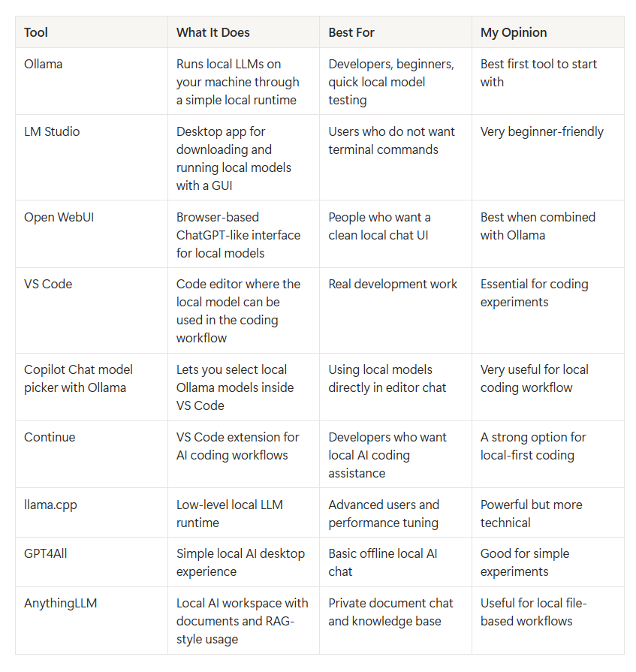Click 'Best first tool to start with' text
Screen dimensions: 636x672
pos(538,73)
